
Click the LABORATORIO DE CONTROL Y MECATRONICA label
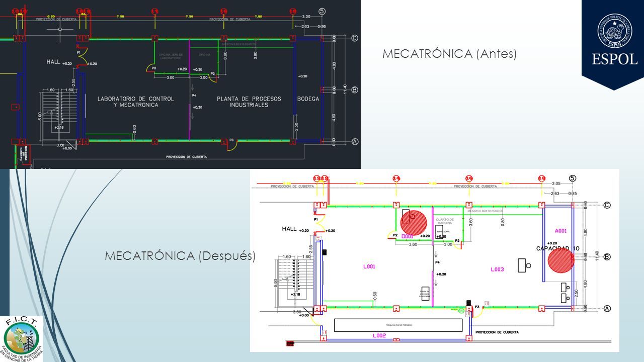coord(136,102)
